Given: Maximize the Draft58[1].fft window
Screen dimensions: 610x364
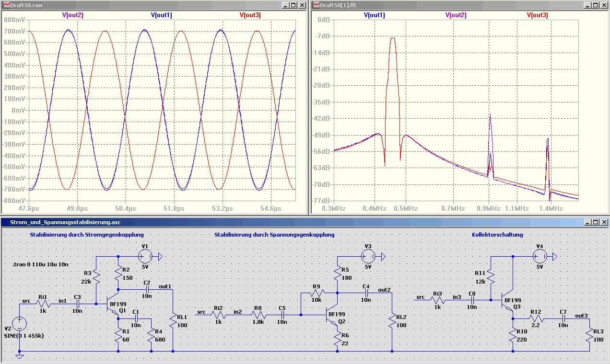Looking at the screenshot, I should pos(595,5).
